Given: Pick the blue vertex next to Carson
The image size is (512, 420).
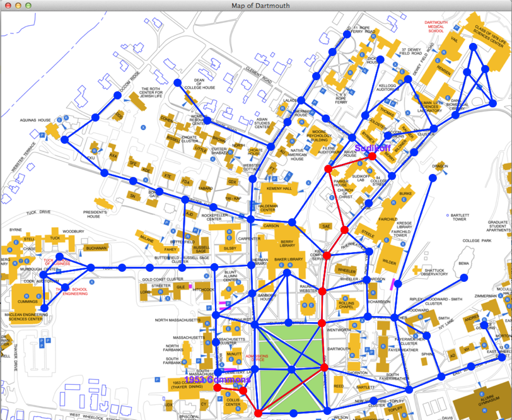Looking at the screenshot, I should pyautogui.click(x=292, y=223).
